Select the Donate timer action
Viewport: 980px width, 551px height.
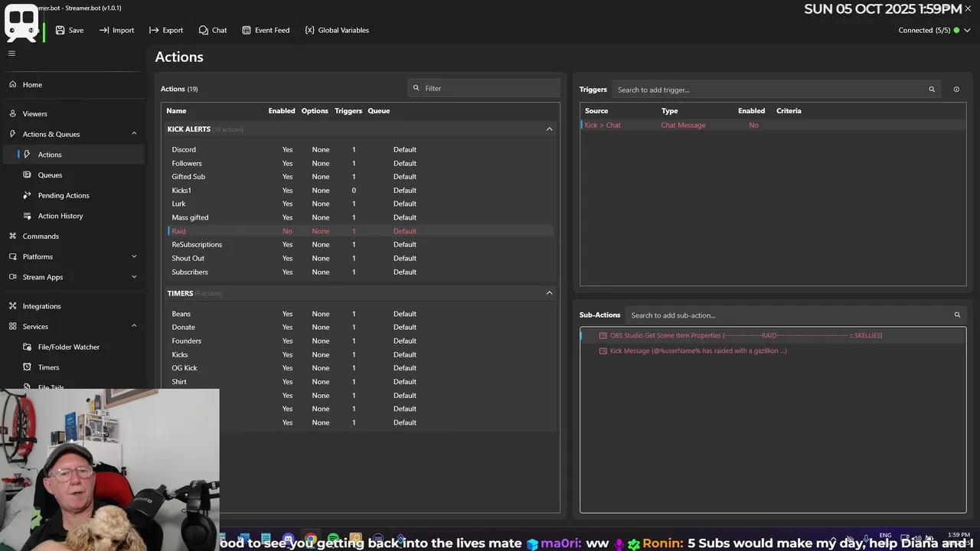coord(360,328)
